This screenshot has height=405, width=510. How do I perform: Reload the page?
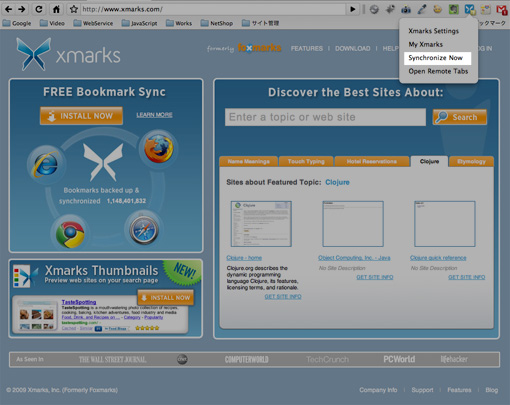pyautogui.click(x=39, y=9)
